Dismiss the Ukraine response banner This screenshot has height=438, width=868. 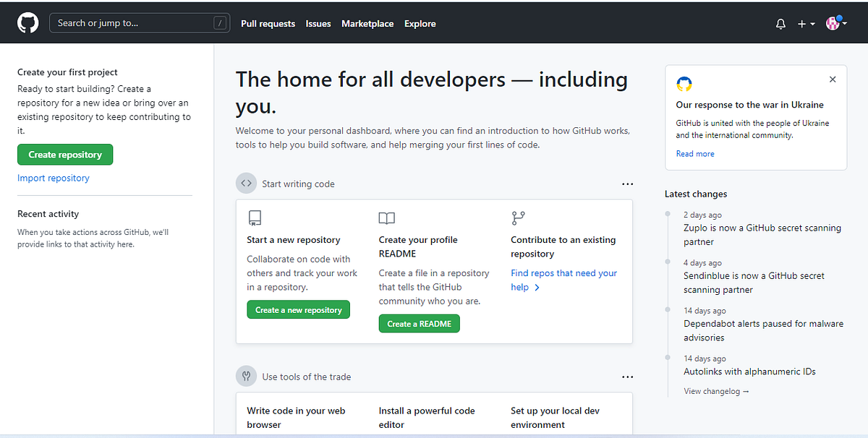pyautogui.click(x=832, y=79)
